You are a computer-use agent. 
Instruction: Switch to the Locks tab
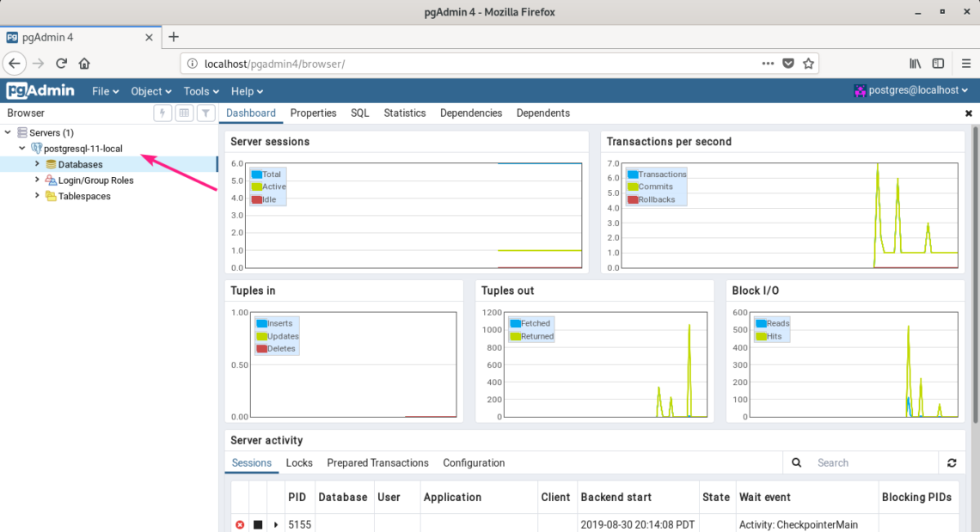(x=299, y=463)
